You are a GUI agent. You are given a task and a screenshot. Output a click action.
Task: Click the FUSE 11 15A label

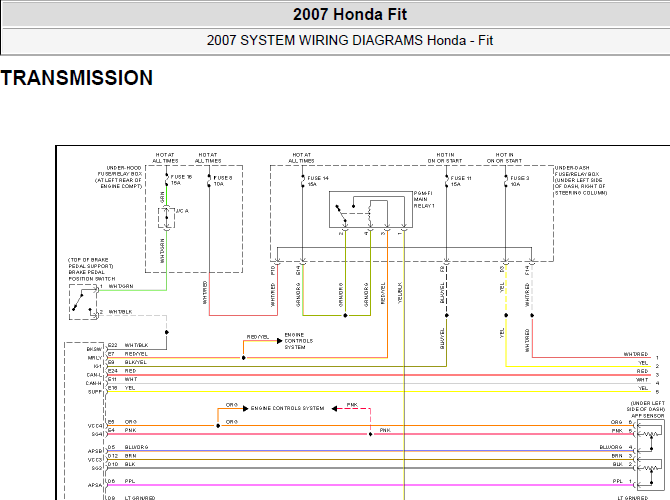[x=461, y=181]
